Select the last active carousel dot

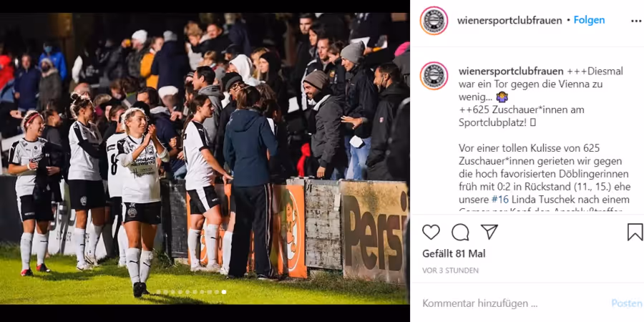(x=224, y=292)
